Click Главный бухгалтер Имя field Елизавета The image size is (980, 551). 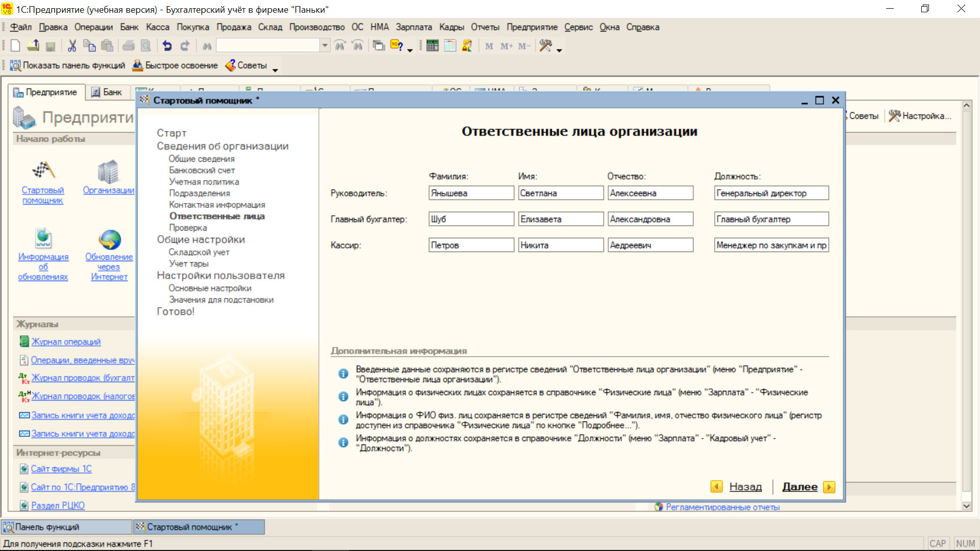[561, 219]
